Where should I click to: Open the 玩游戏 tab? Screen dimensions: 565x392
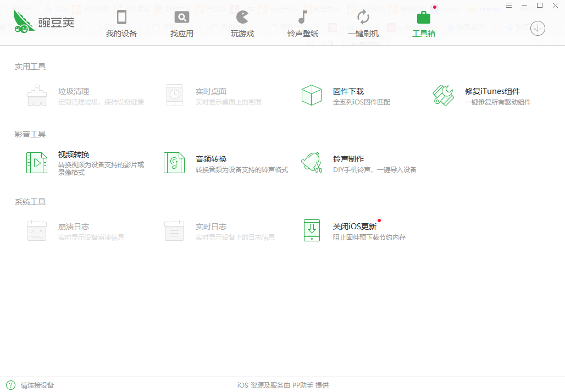[242, 25]
